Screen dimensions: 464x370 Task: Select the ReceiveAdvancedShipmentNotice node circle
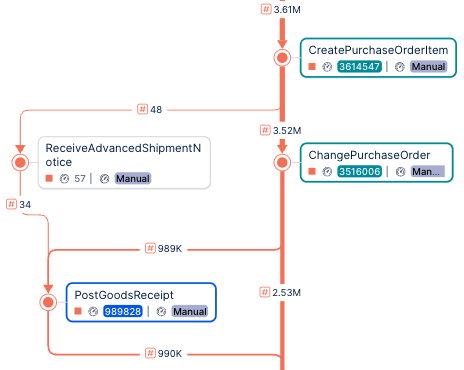[20, 163]
